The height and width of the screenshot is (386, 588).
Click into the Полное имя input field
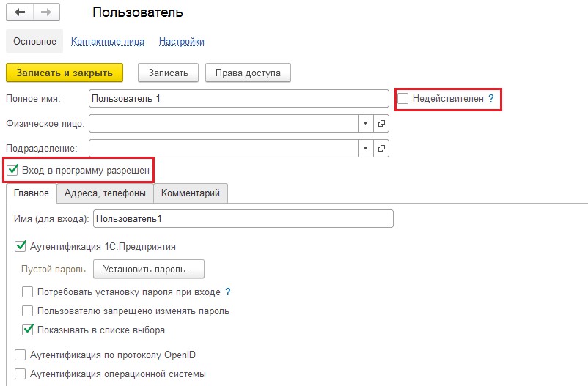(x=239, y=99)
